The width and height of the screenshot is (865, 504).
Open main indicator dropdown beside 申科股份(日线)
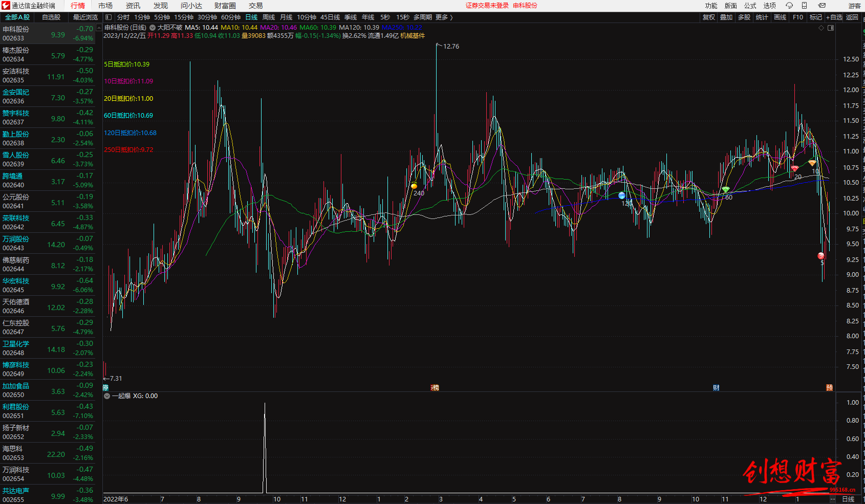[152, 28]
